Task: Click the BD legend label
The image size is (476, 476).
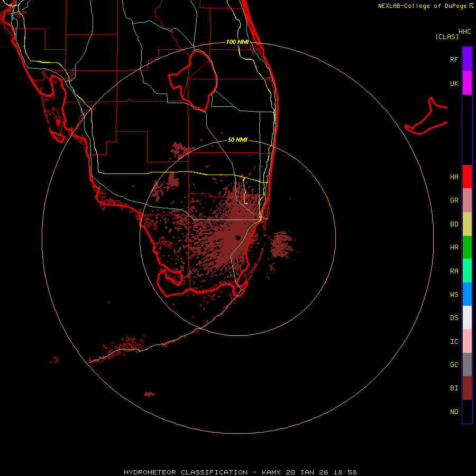Action: 454,224
